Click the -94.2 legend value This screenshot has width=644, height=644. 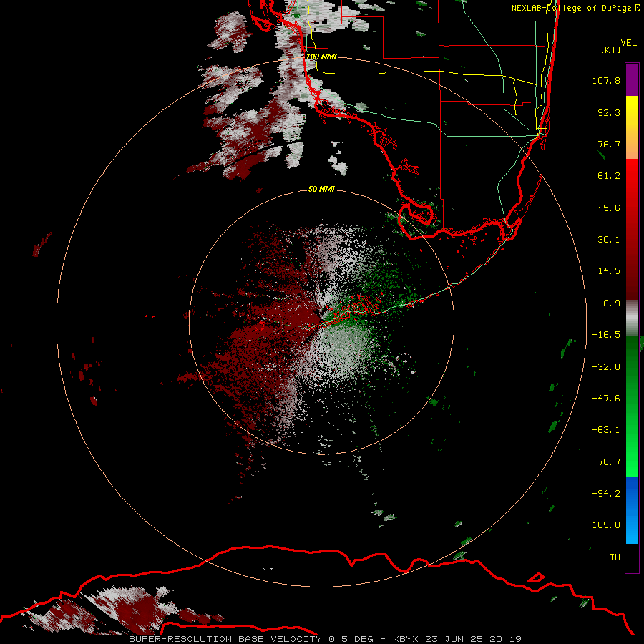point(606,493)
